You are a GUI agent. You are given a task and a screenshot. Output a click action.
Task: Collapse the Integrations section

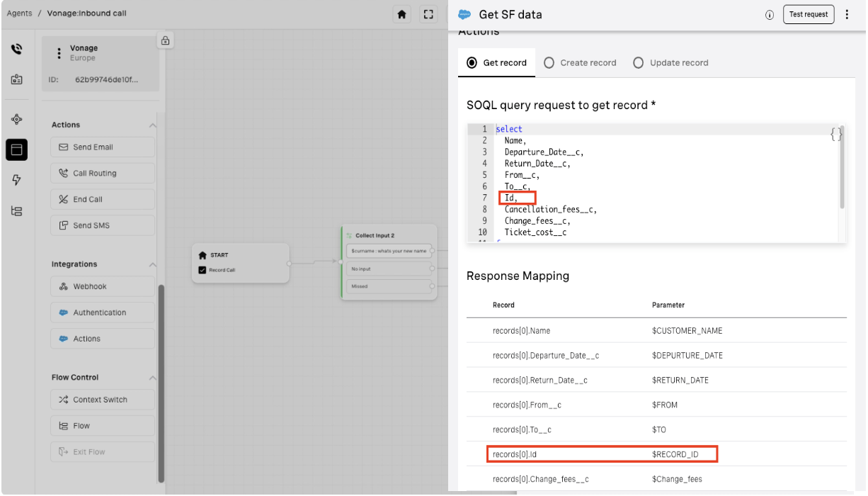152,264
